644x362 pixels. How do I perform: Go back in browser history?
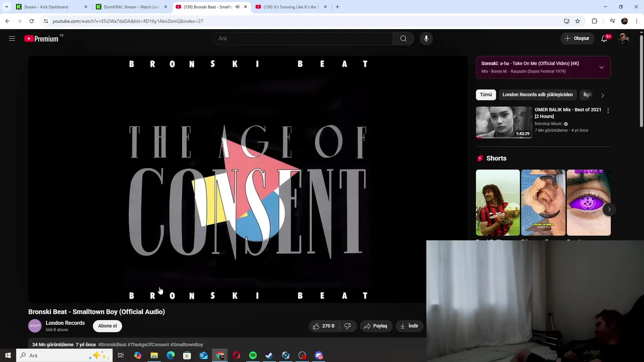[7, 21]
